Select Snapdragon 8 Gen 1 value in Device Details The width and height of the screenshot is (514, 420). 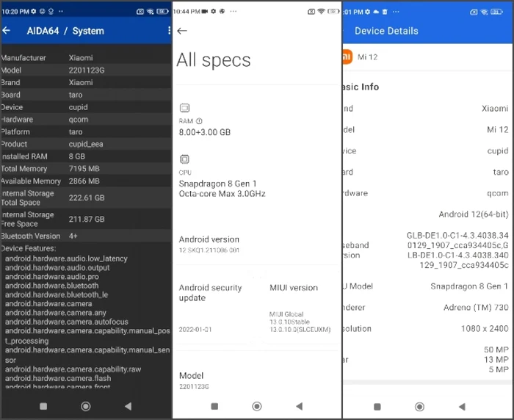(x=469, y=286)
